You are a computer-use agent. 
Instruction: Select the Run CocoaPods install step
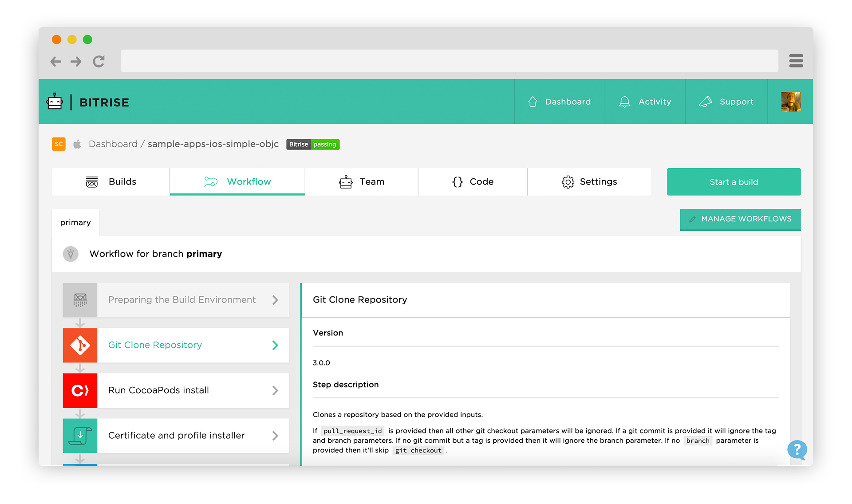coord(176,390)
